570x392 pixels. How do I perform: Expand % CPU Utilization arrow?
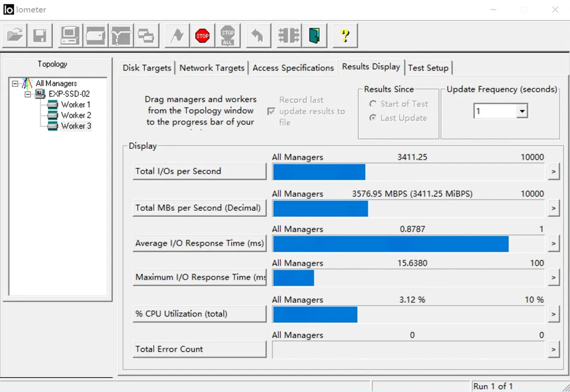click(x=553, y=314)
